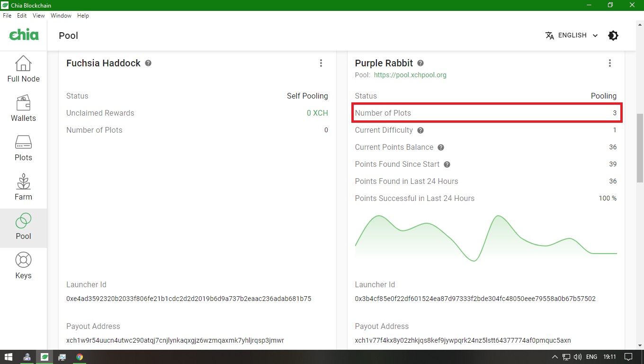Go to the Wallets section
Viewport: 644px width, 364px height.
[23, 109]
